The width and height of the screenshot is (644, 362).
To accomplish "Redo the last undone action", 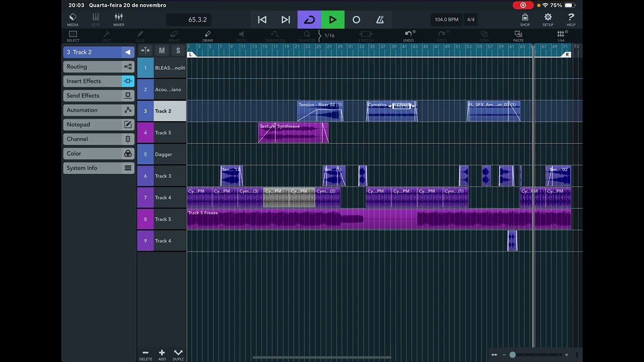I will tap(442, 36).
